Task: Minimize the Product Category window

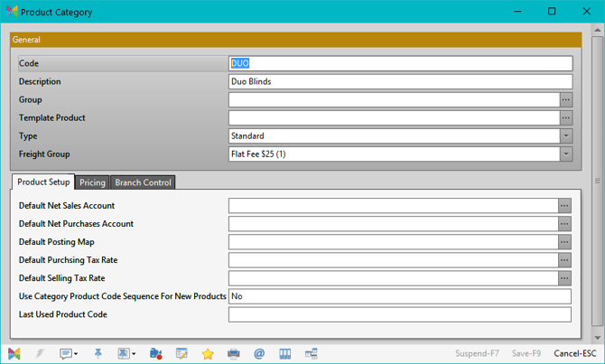Action: pos(517,11)
